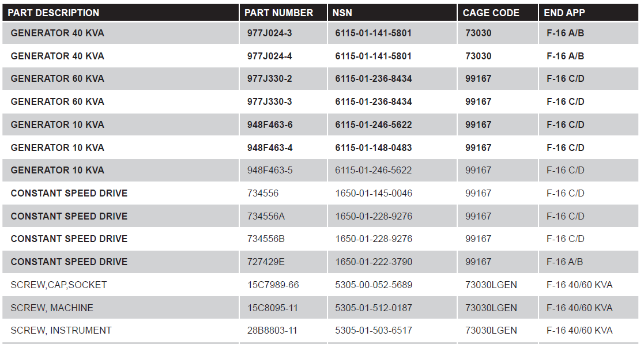Click NSN 5305-01-512-0187
This screenshot has height=344, width=644.
tap(374, 308)
